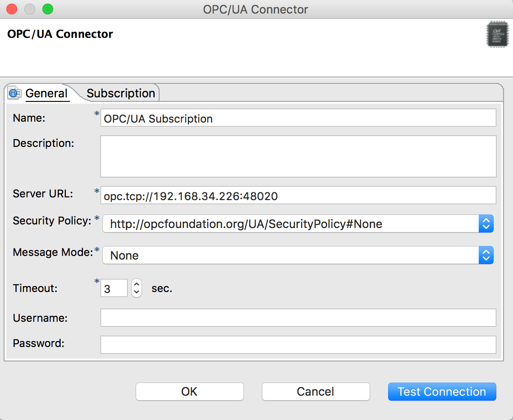
Task: Edit the Server URL field
Action: pos(298,195)
